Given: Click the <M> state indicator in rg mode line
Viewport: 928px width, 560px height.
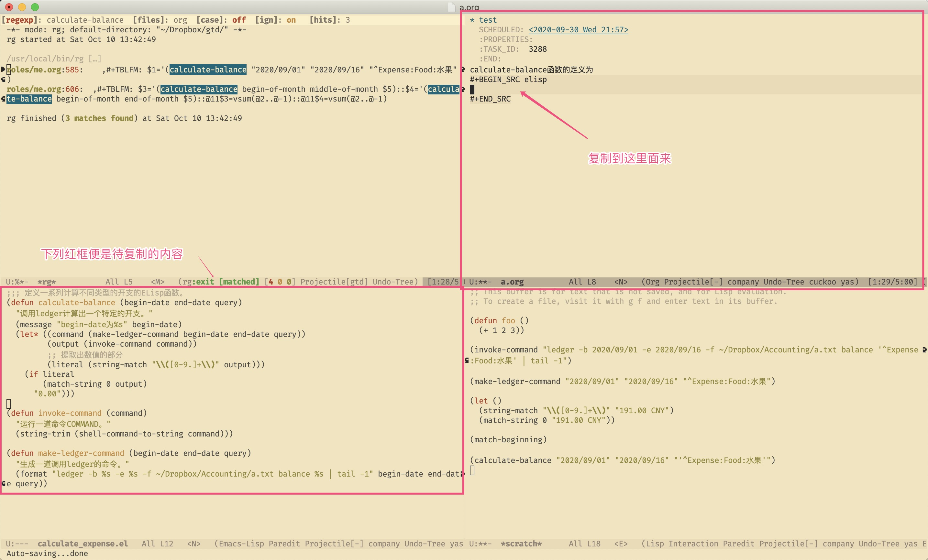Looking at the screenshot, I should (158, 282).
